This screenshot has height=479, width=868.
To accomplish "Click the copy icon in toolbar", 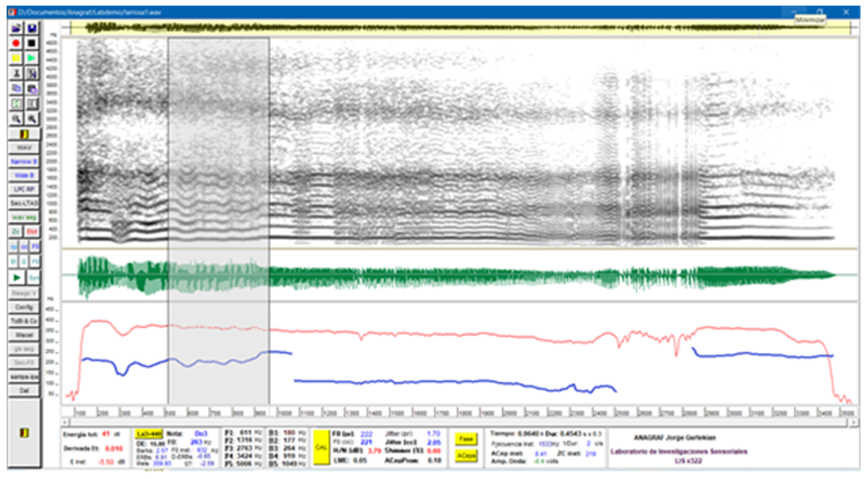I will coord(16,89).
